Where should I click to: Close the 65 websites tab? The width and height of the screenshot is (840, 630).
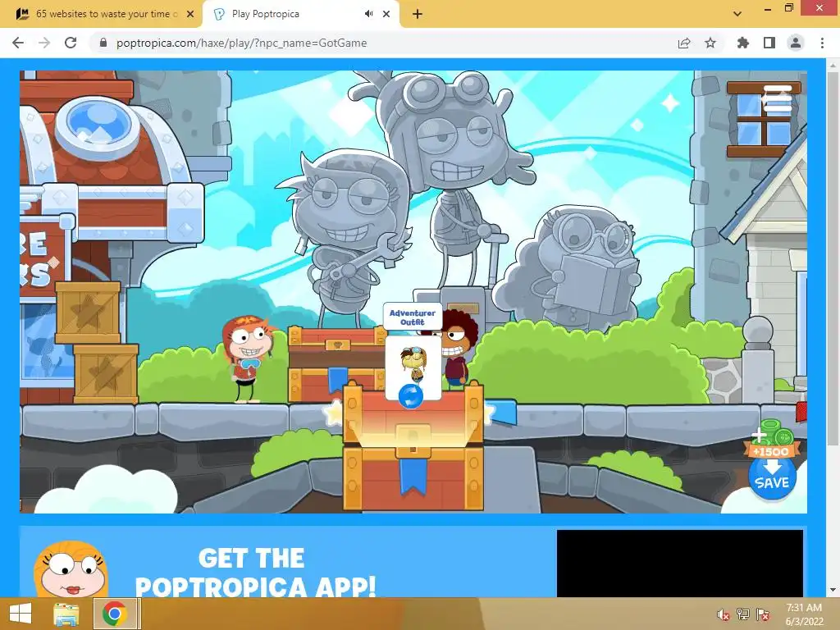point(190,14)
